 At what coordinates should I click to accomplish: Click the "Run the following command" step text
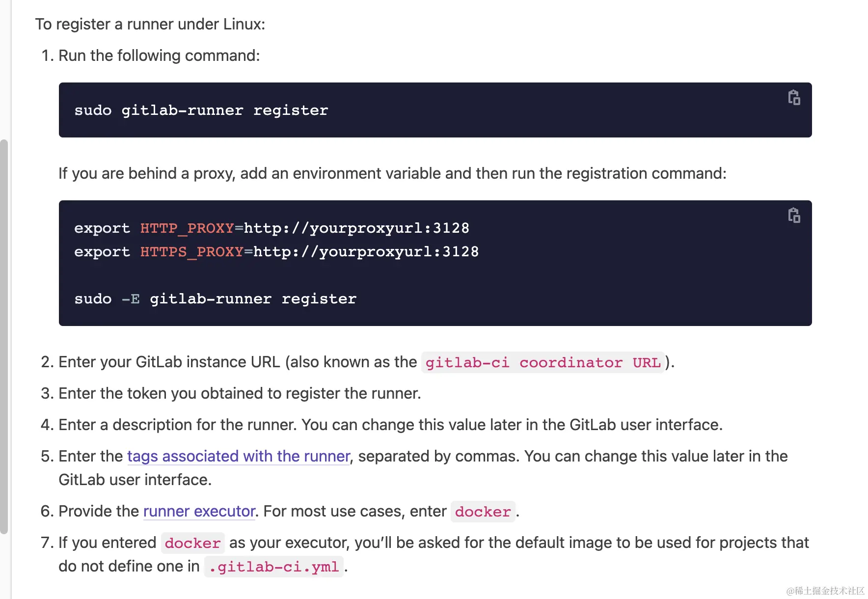click(159, 55)
